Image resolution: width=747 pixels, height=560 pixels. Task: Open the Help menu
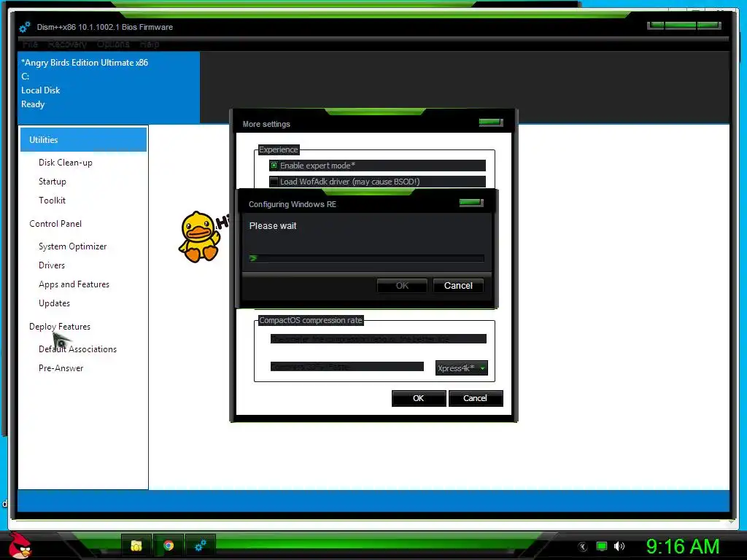(150, 44)
